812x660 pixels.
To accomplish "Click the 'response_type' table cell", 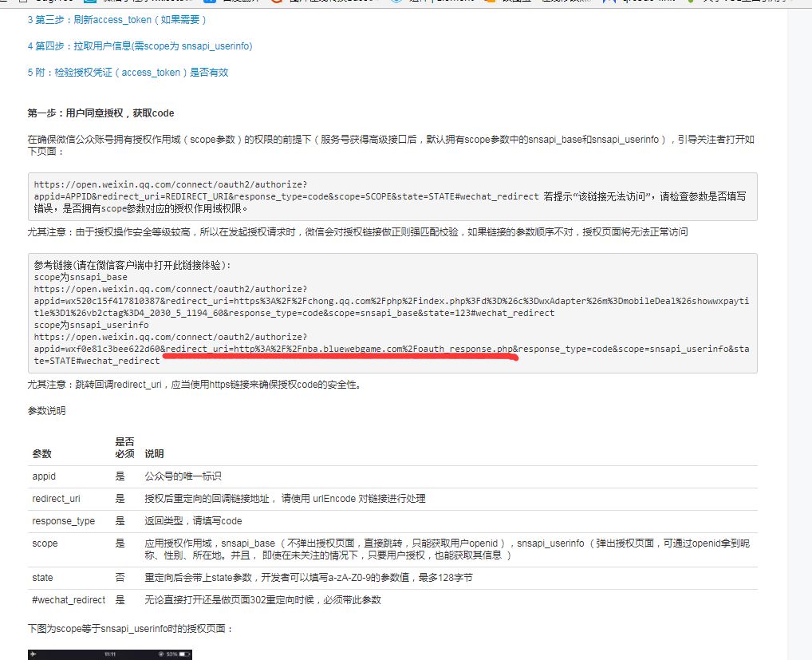I will (64, 520).
